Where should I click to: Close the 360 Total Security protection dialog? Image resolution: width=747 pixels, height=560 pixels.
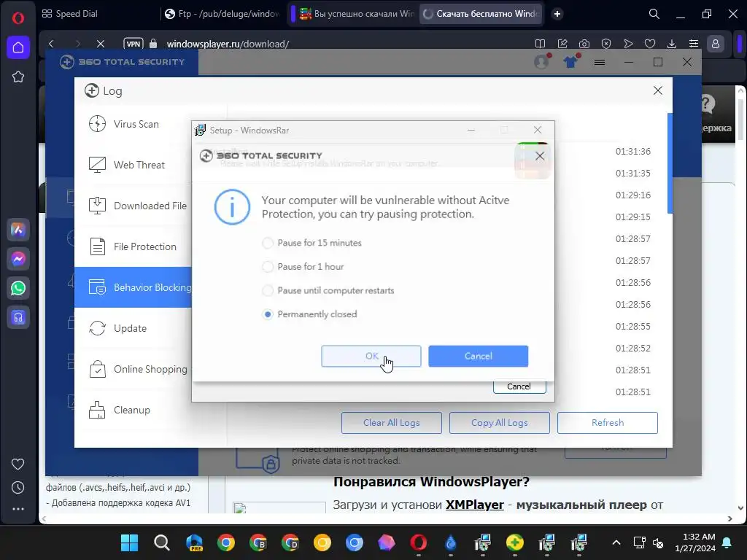tap(540, 156)
